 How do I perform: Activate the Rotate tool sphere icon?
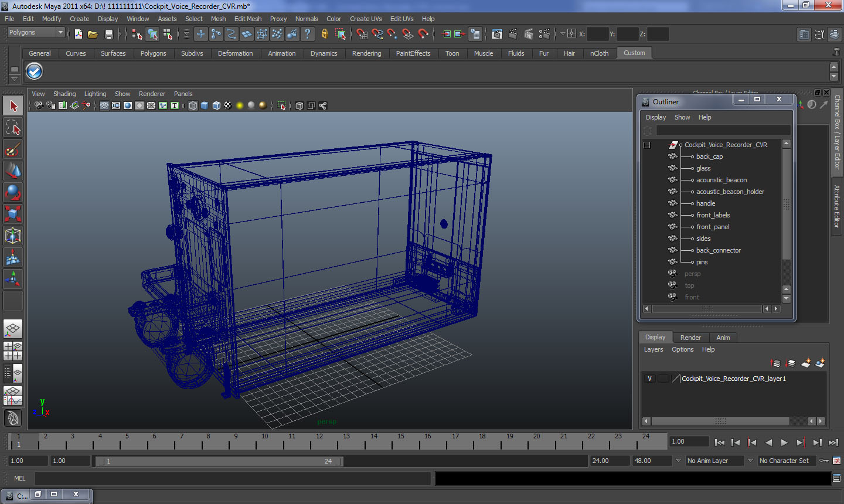[x=13, y=192]
